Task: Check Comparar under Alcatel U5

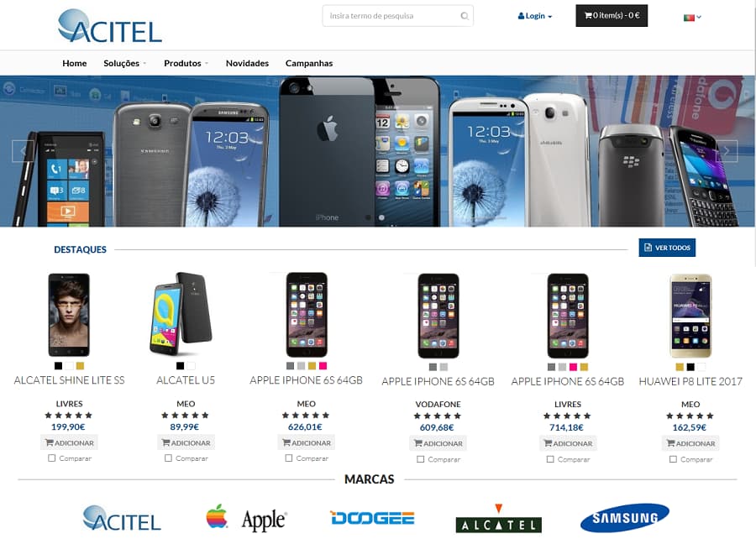Action: (168, 458)
